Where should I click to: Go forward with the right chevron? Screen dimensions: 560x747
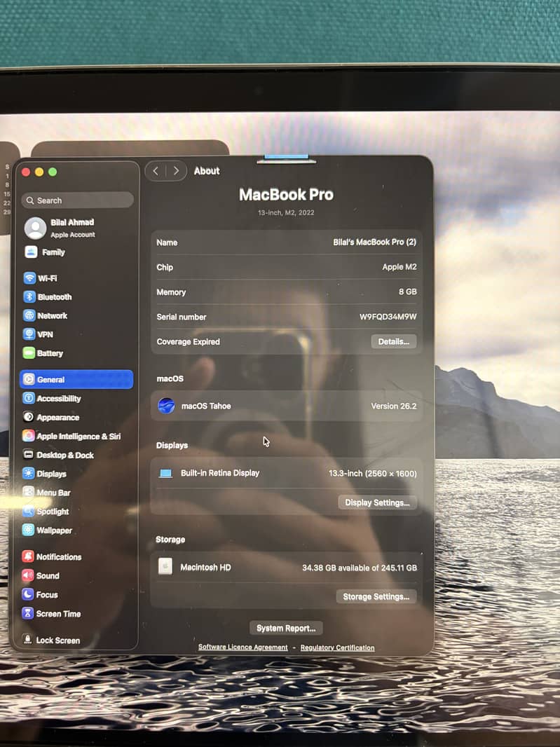tap(176, 170)
